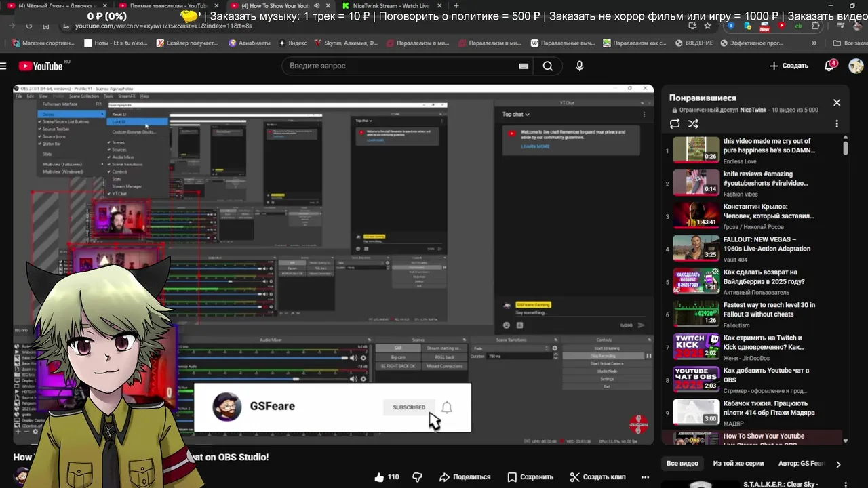Select the Автор: GS Fear chip
Screen dimensions: 868x488
pyautogui.click(x=801, y=464)
